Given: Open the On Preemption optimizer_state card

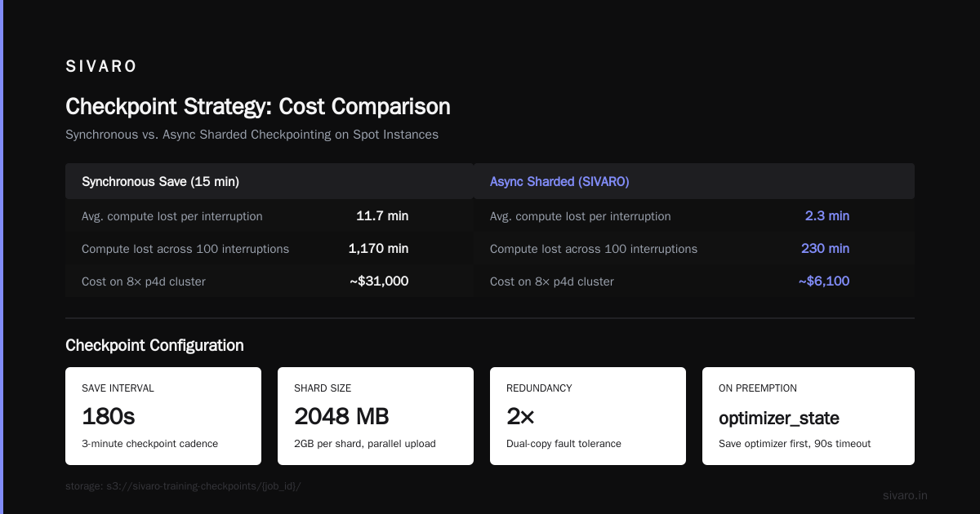Looking at the screenshot, I should click(808, 416).
